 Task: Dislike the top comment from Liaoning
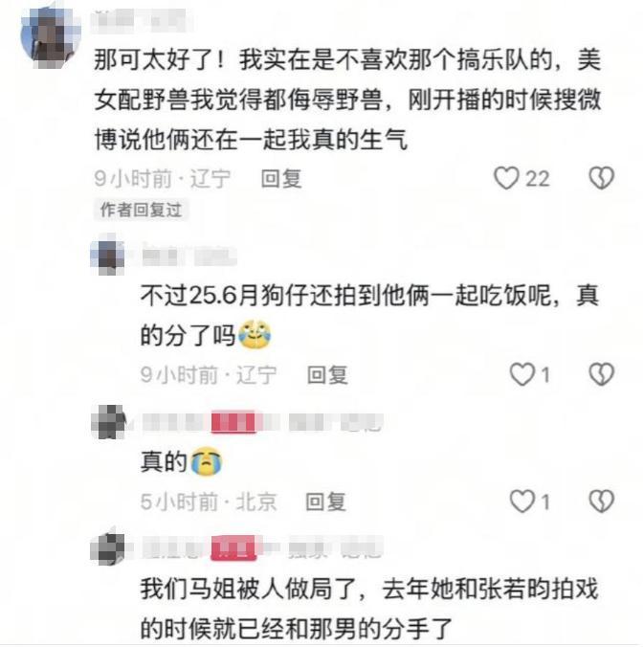tap(602, 178)
